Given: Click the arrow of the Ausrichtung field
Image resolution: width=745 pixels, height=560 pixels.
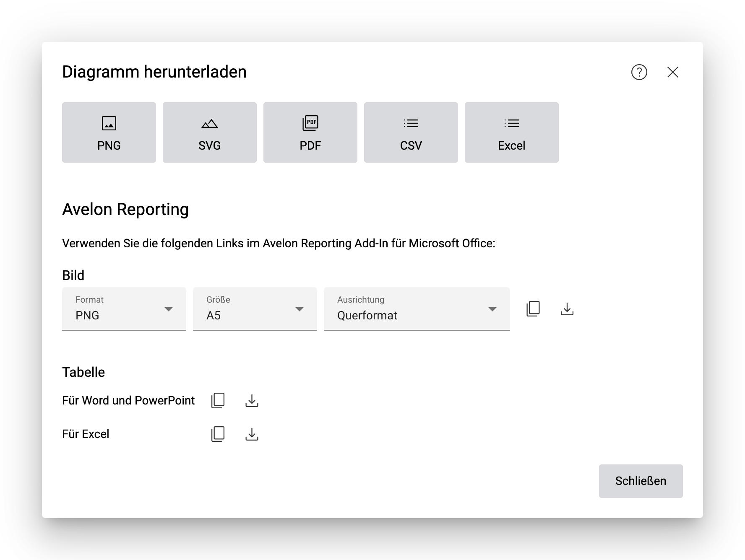Looking at the screenshot, I should [x=492, y=309].
